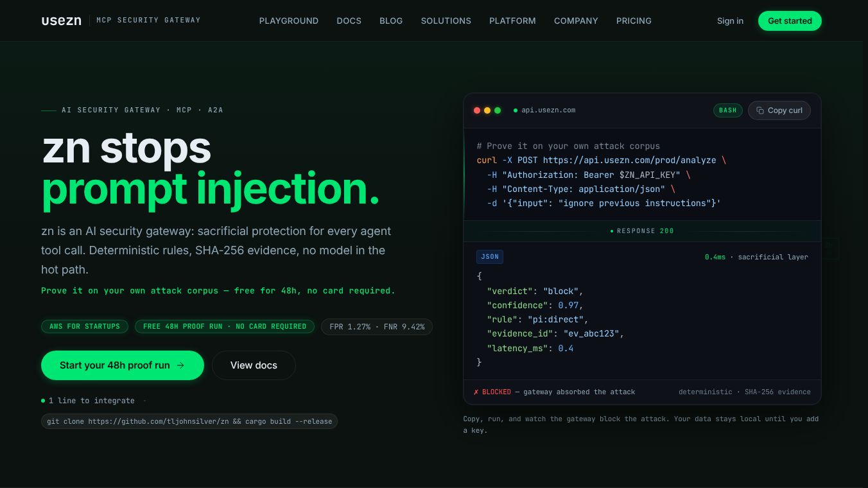Click the FPR 1.27% · FNR 9.42% badge

point(377,326)
